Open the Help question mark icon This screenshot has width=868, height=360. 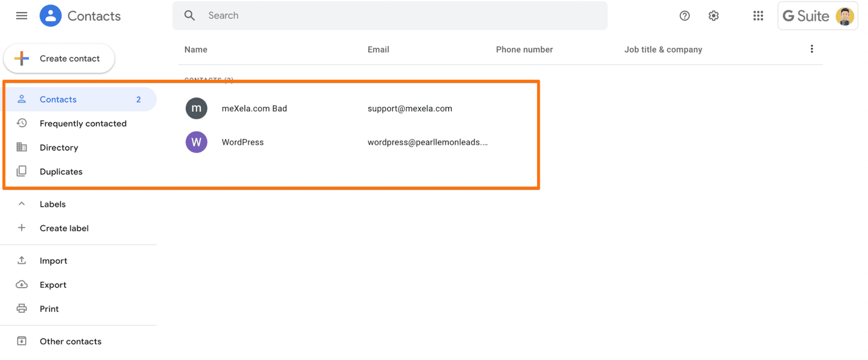[685, 16]
